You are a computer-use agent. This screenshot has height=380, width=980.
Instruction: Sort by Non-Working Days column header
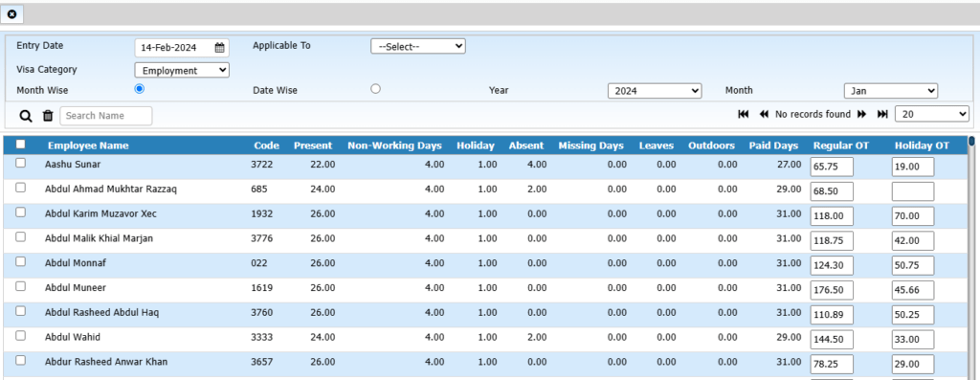(394, 145)
